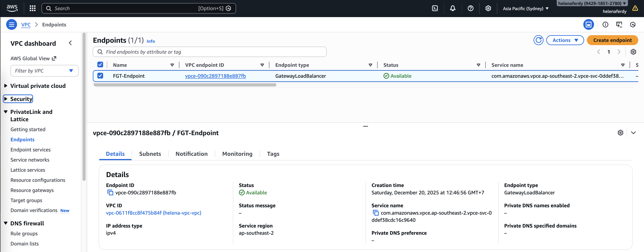The image size is (644, 252).
Task: Open the notifications bell
Action: coord(452,9)
